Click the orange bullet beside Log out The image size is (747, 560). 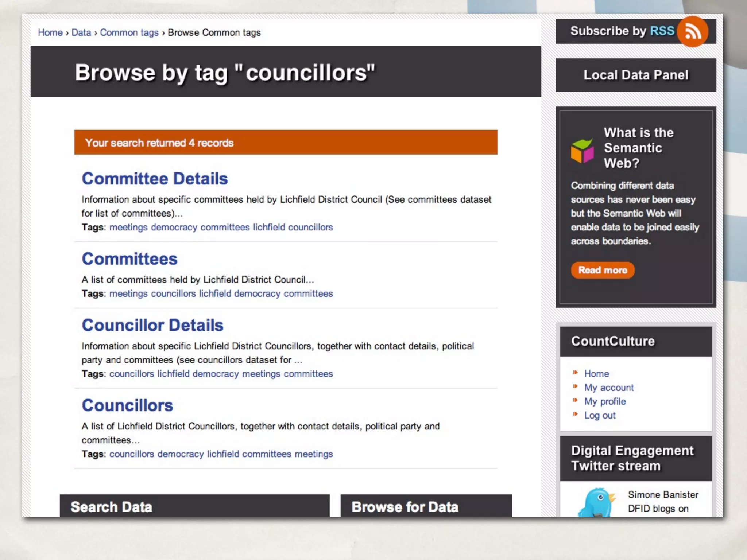(575, 414)
